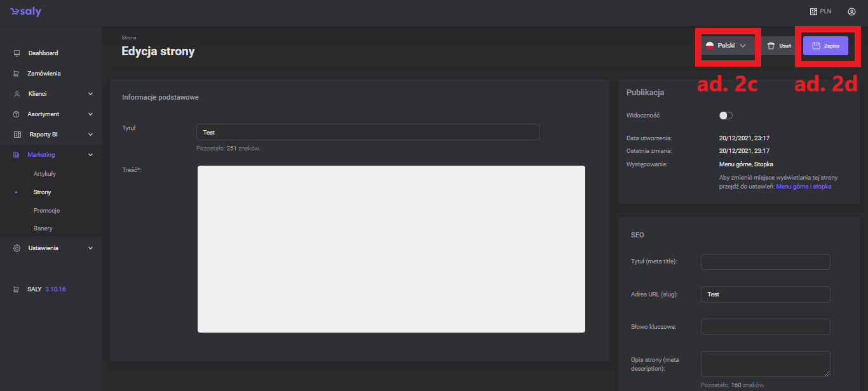Follow the Menu górne i stopka link

coord(803,187)
